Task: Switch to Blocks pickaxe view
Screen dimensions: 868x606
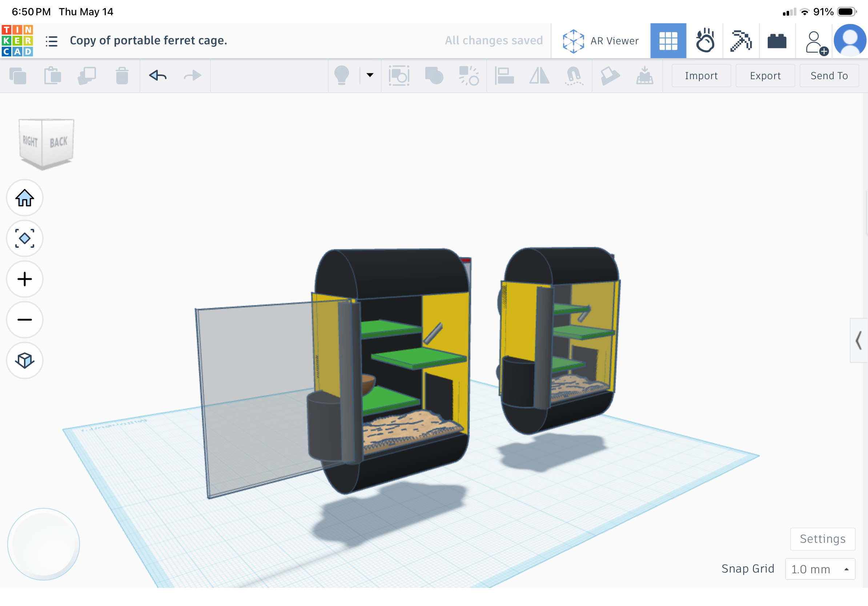Action: pos(741,41)
